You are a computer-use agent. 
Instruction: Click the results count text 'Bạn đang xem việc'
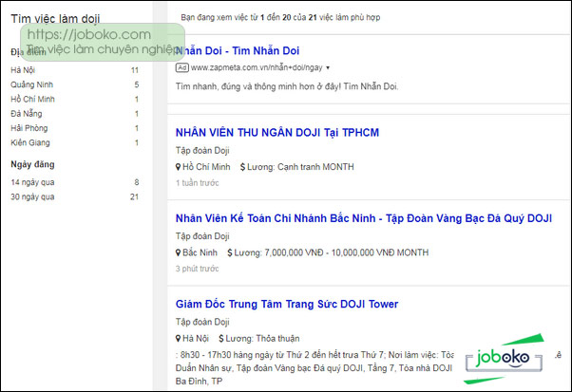pyautogui.click(x=280, y=17)
